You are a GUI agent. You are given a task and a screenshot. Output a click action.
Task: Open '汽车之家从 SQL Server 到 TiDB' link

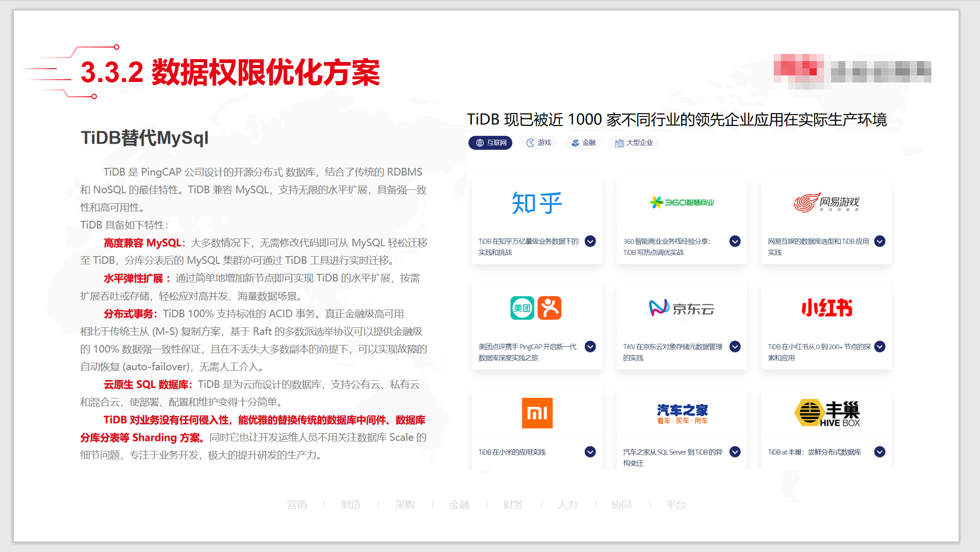(673, 458)
